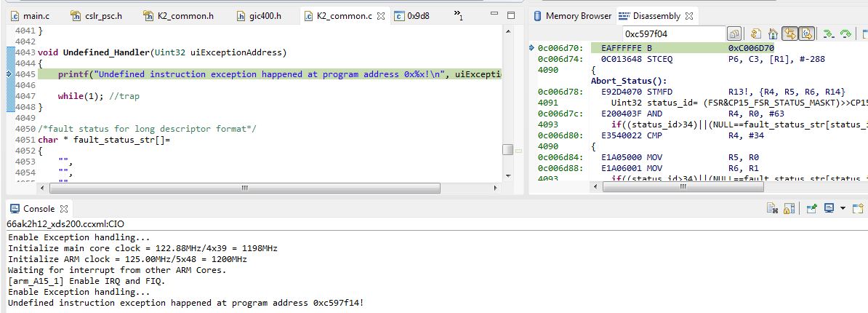
Task: Toggle Link with Active Debug Context
Action: coord(789,33)
